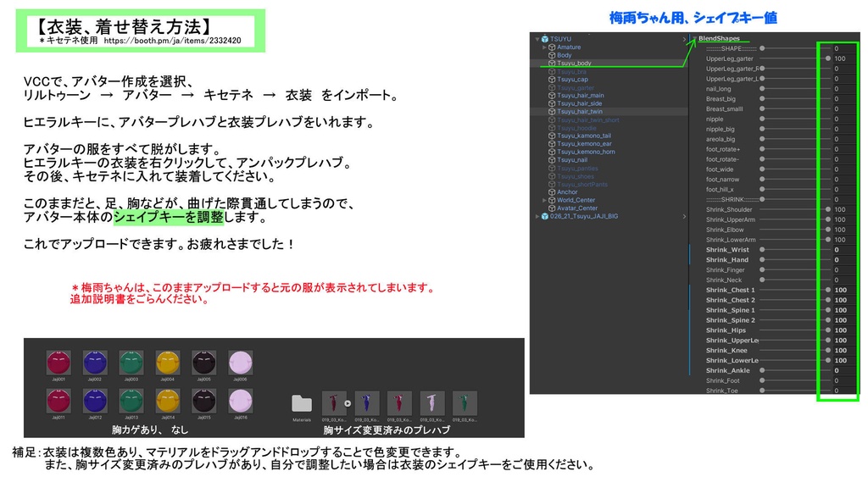The image size is (868, 488).
Task: Click the Tsuyu_cap object icon
Action: pyautogui.click(x=550, y=80)
